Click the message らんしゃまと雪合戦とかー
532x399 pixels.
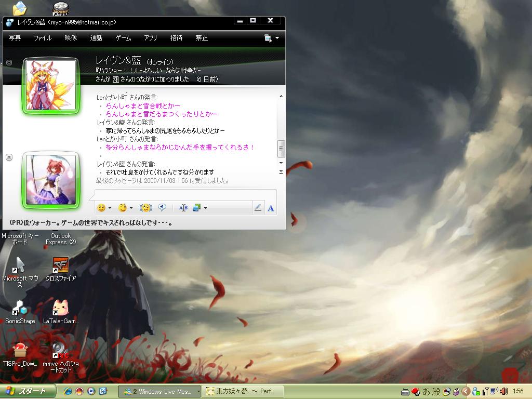(143, 106)
